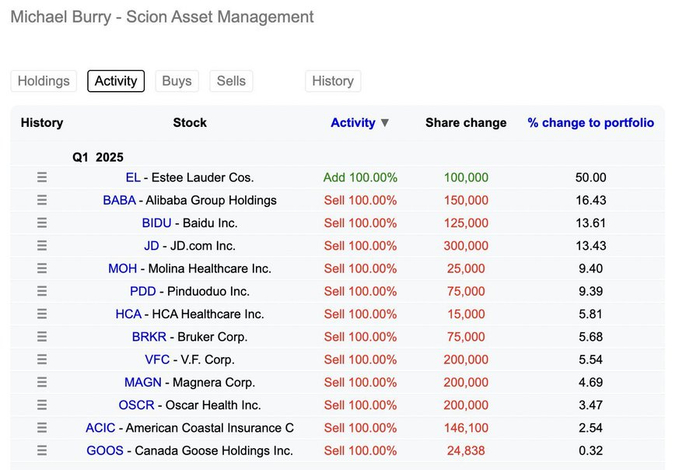Screen dimensions: 700x470
Task: Open history icon for Baidu row
Action: pos(42,223)
